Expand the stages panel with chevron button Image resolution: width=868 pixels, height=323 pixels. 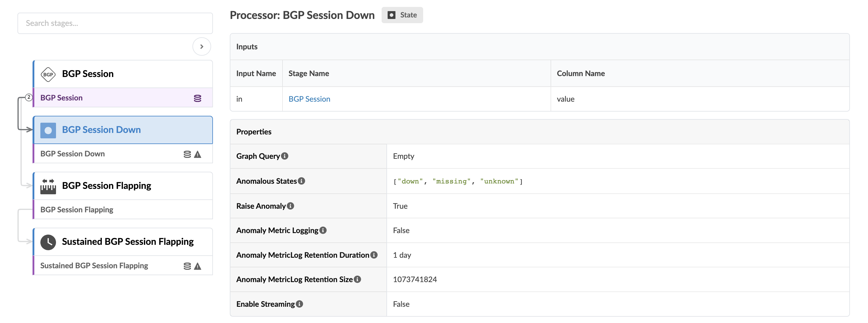coord(201,46)
